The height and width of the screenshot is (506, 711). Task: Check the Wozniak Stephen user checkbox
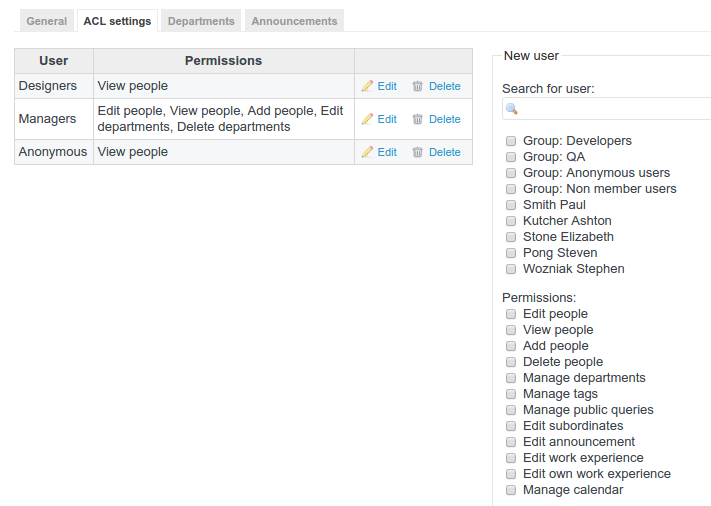coord(511,269)
